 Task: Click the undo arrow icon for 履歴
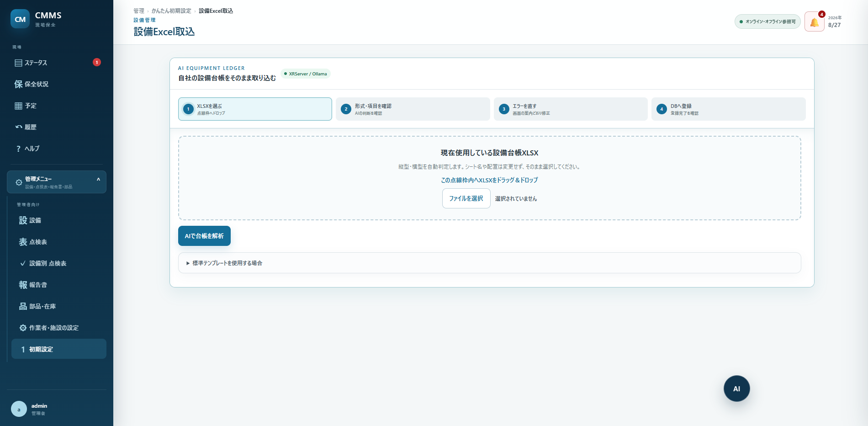coord(18,127)
